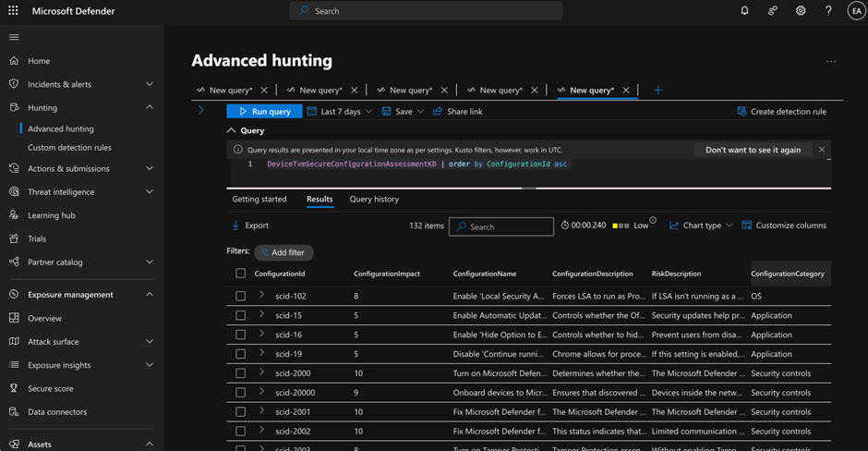This screenshot has height=451, width=868.
Task: Dismiss the time zone info banner
Action: click(x=822, y=150)
